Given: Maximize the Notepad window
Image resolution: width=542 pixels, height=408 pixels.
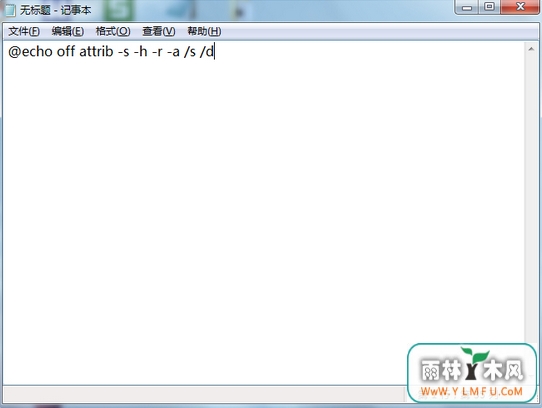Looking at the screenshot, I should pyautogui.click(x=489, y=7).
